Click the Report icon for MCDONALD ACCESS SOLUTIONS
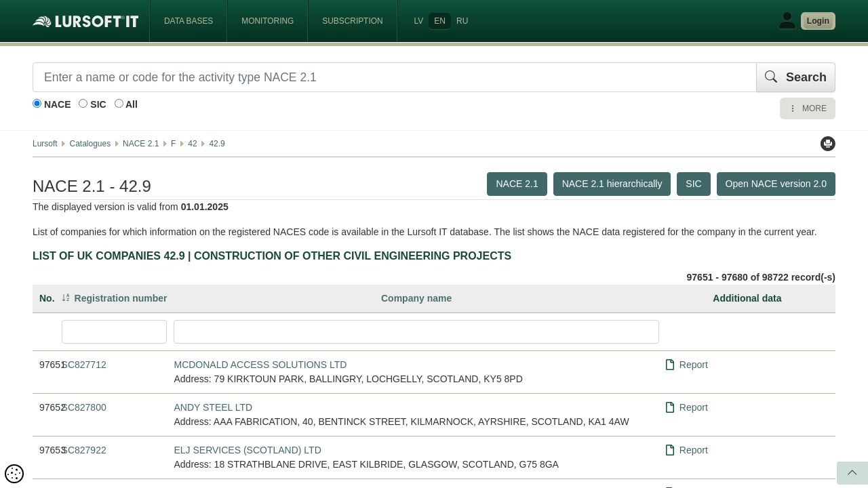The height and width of the screenshot is (488, 868). pyautogui.click(x=670, y=365)
